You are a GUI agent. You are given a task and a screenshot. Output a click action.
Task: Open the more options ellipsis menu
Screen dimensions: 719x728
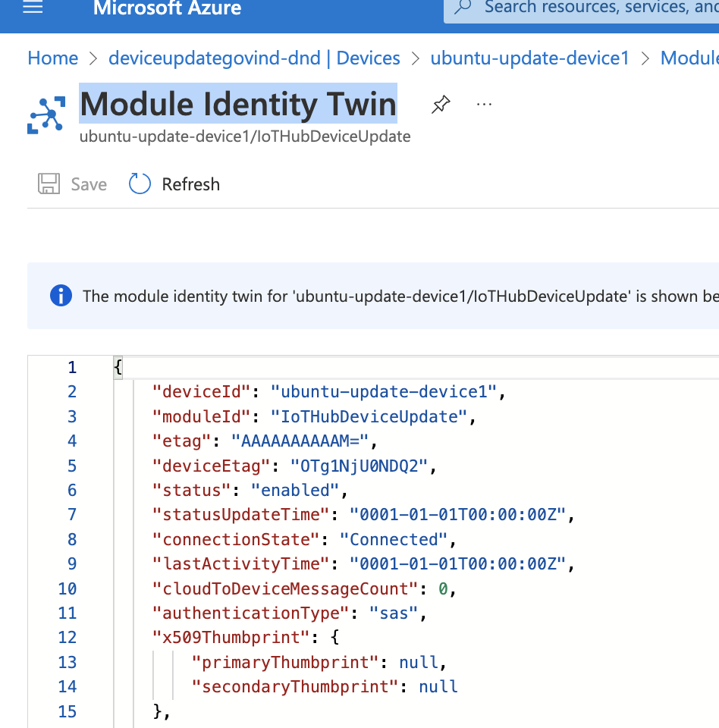(484, 105)
